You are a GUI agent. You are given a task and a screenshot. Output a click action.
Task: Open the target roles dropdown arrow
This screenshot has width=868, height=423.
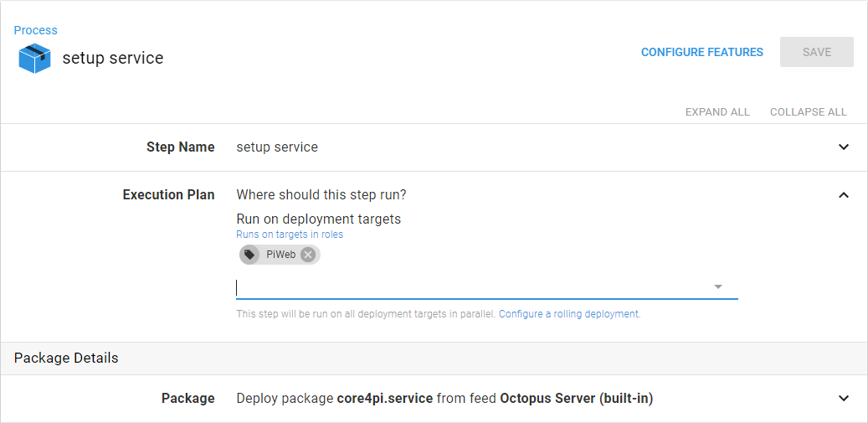(717, 287)
